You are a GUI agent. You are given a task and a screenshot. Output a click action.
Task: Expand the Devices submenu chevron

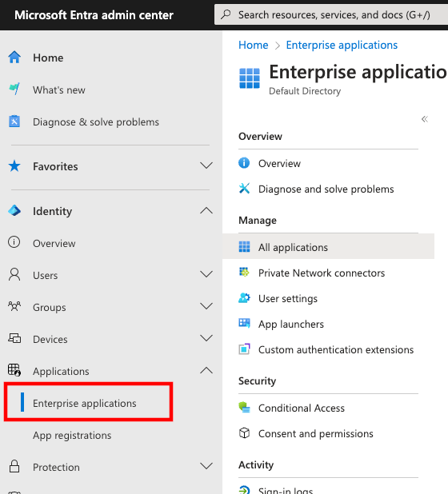click(206, 338)
